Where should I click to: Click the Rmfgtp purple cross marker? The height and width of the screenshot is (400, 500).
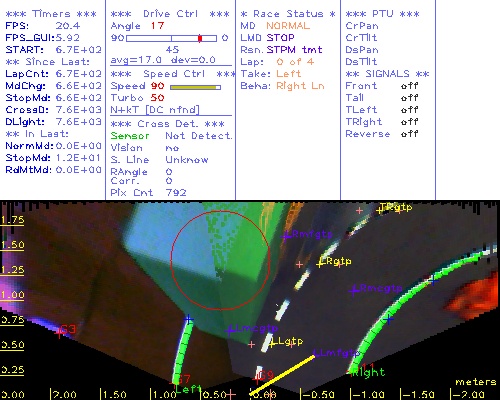[286, 236]
